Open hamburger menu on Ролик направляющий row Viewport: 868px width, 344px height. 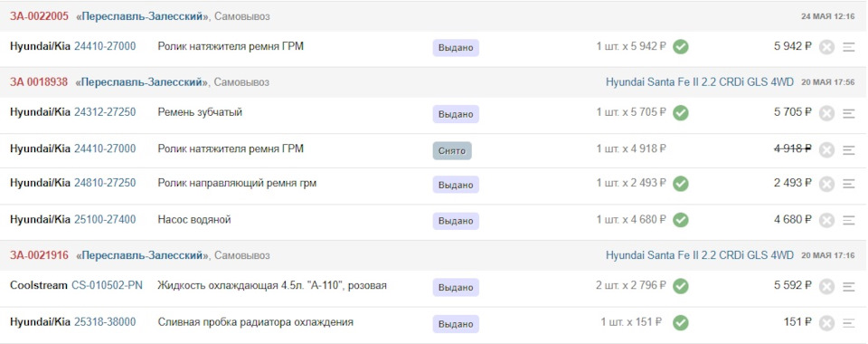point(849,184)
